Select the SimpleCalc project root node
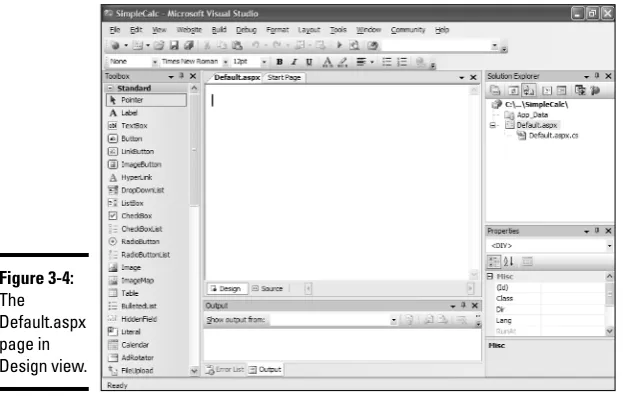Screen dimensions: 623x396 pyautogui.click(x=537, y=104)
